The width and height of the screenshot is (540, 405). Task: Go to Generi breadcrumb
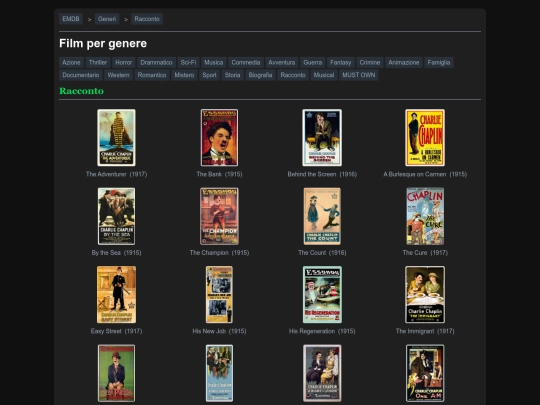point(107,19)
